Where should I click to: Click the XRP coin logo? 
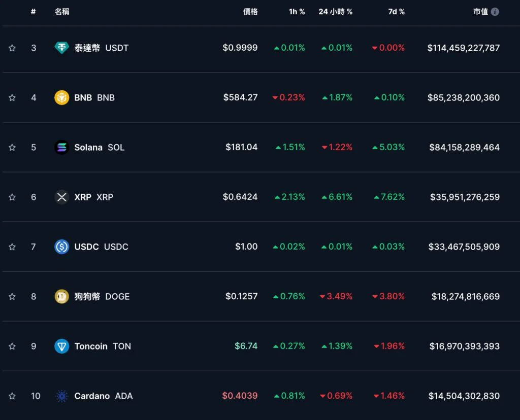pyautogui.click(x=61, y=197)
